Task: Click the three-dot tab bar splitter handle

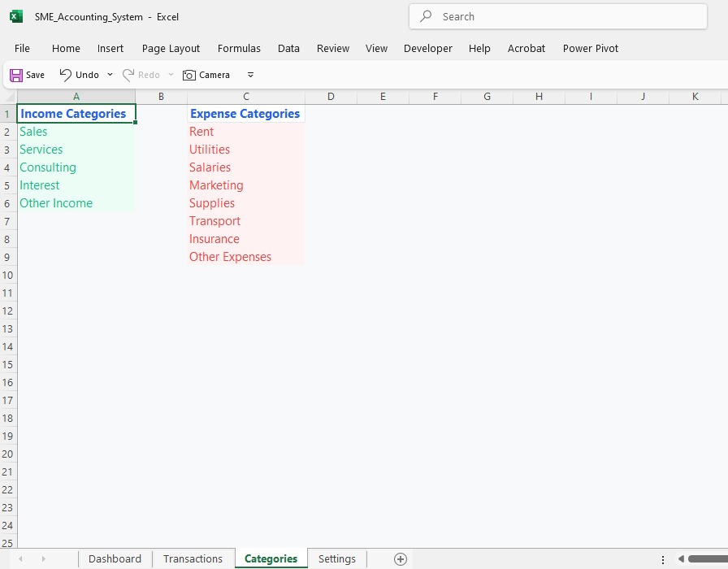Action: [663, 559]
